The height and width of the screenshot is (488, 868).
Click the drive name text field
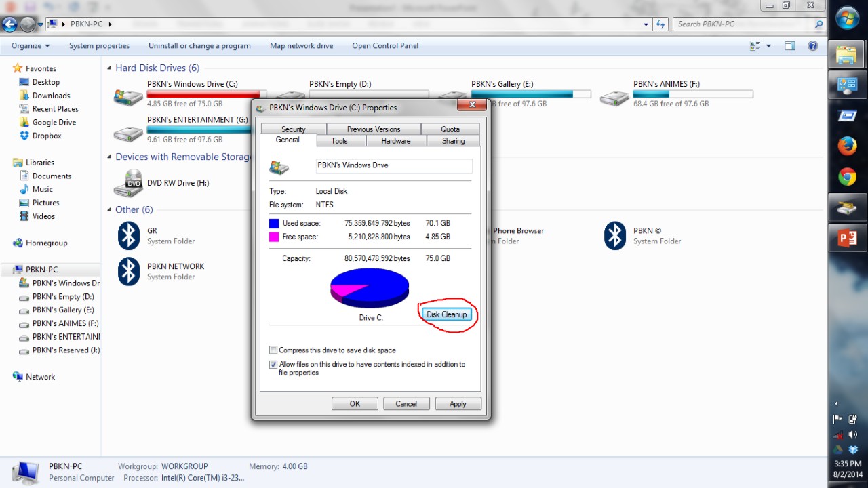393,165
